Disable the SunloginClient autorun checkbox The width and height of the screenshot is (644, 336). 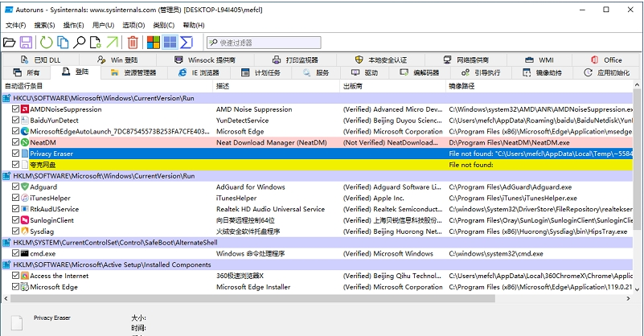15,220
